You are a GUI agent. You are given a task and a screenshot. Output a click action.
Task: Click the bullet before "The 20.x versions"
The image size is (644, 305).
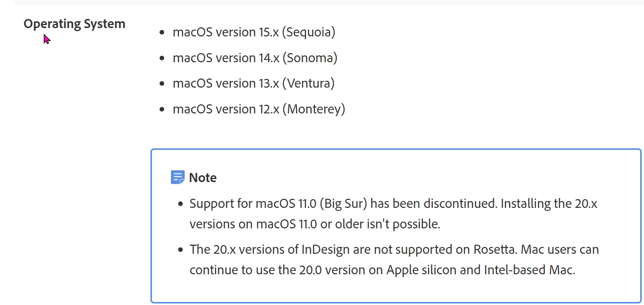(180, 250)
